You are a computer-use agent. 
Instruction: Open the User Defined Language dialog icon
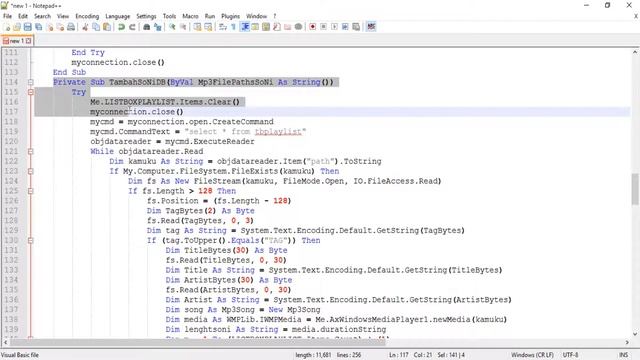[x=255, y=27]
